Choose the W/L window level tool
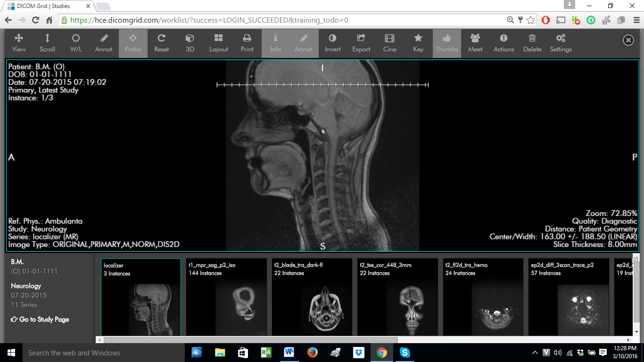Image resolution: width=644 pixels, height=362 pixels. coord(76,43)
